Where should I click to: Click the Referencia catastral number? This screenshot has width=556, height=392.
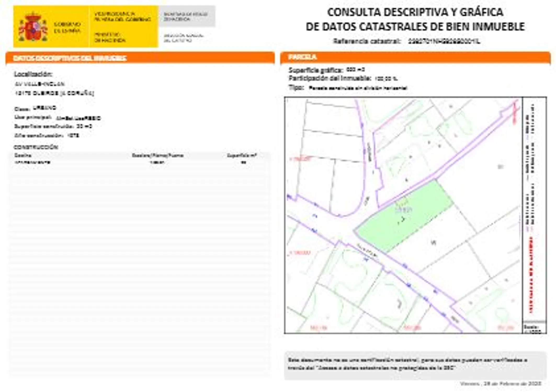[444, 41]
